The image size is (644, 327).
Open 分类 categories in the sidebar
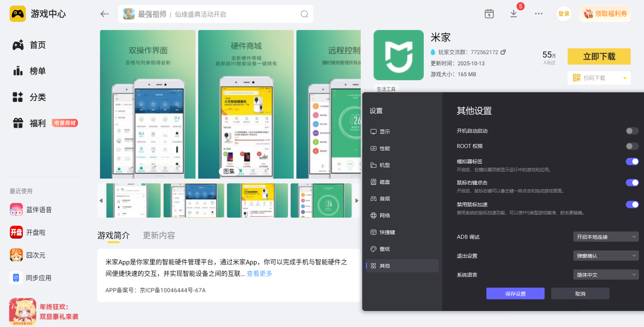pyautogui.click(x=29, y=97)
